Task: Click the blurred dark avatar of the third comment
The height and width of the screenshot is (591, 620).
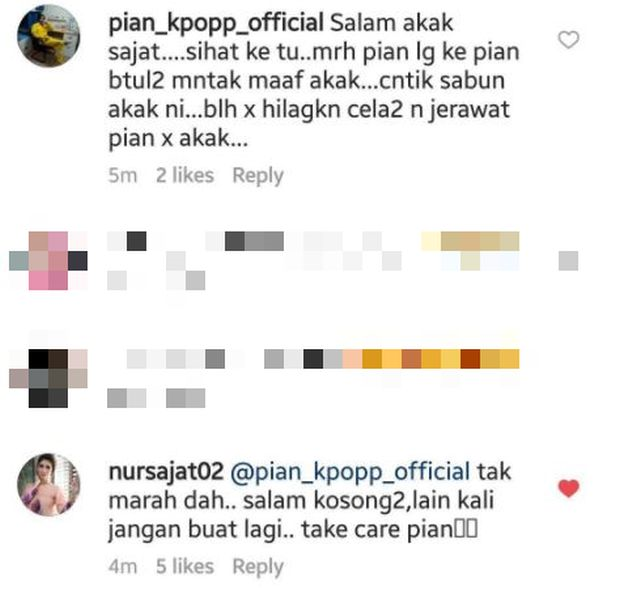Action: coord(48,378)
